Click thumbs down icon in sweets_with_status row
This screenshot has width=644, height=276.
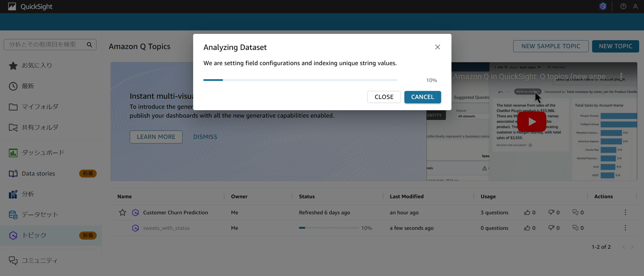click(551, 228)
